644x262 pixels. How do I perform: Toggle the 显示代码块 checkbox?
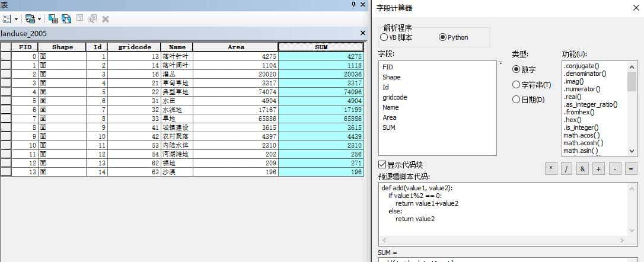click(x=382, y=165)
